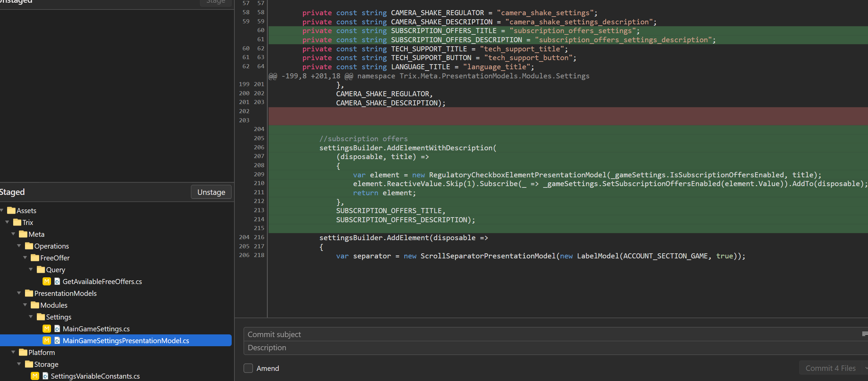This screenshot has height=381, width=868.
Task: Click Commit 4 Files button
Action: click(830, 368)
